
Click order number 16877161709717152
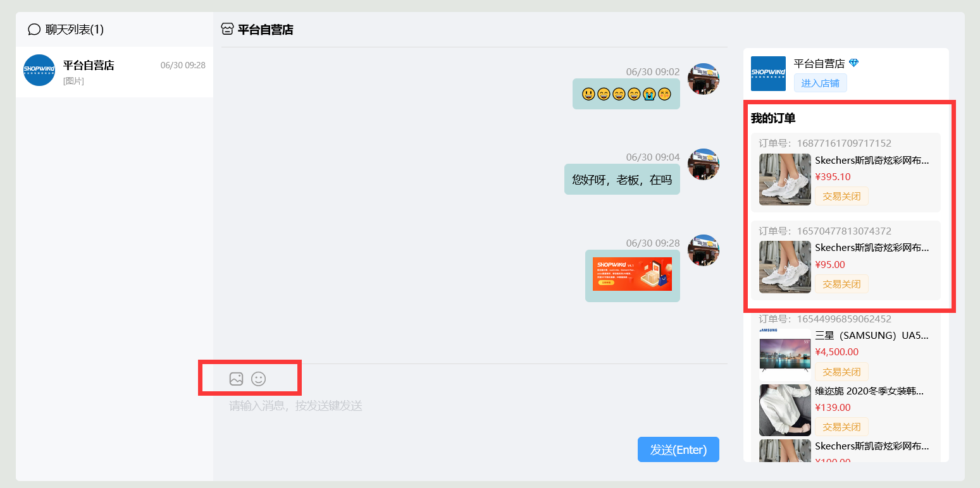844,143
